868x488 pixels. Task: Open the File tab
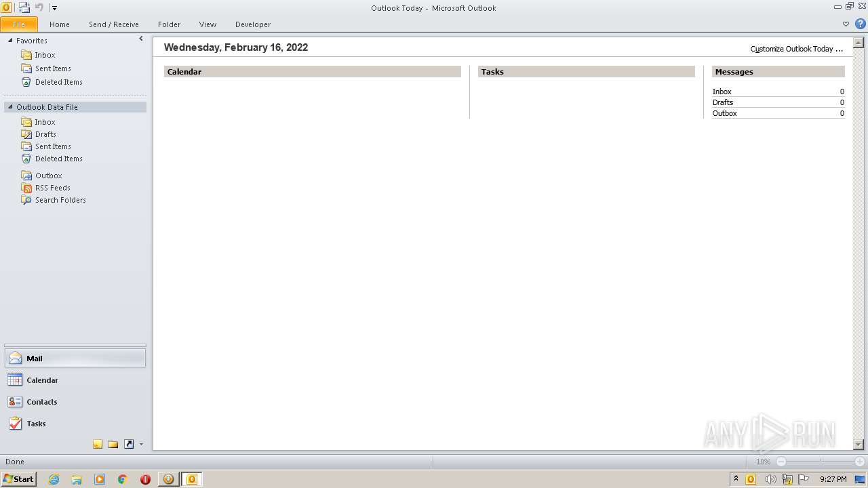[19, 24]
